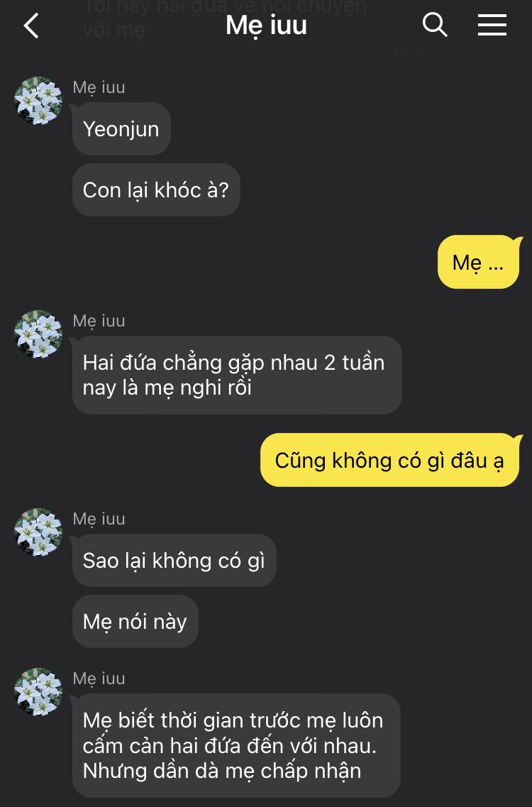Tap yellow Cũng không có gì đâu bubble
Image resolution: width=532 pixels, height=807 pixels.
coord(390,460)
